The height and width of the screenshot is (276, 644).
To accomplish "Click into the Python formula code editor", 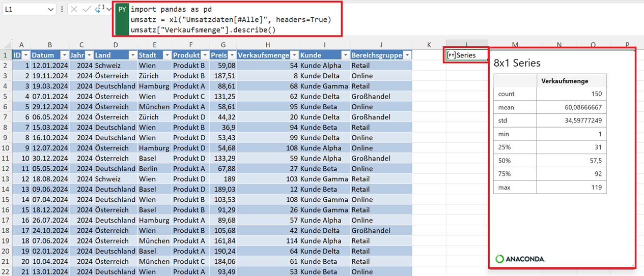I will (x=229, y=20).
